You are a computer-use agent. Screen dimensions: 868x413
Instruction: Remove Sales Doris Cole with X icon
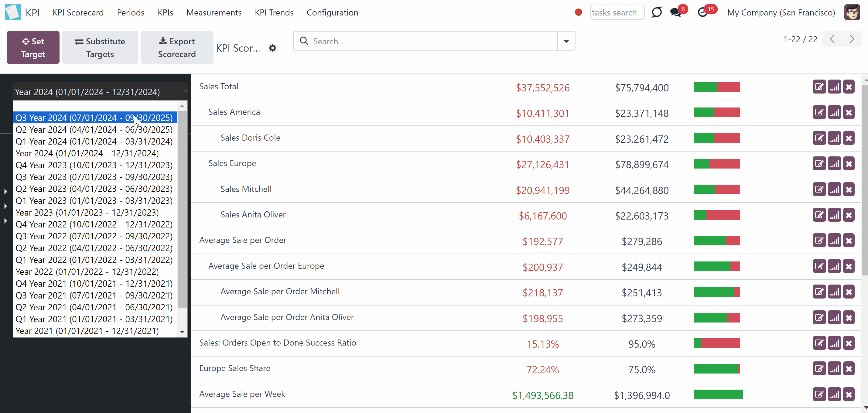click(849, 138)
